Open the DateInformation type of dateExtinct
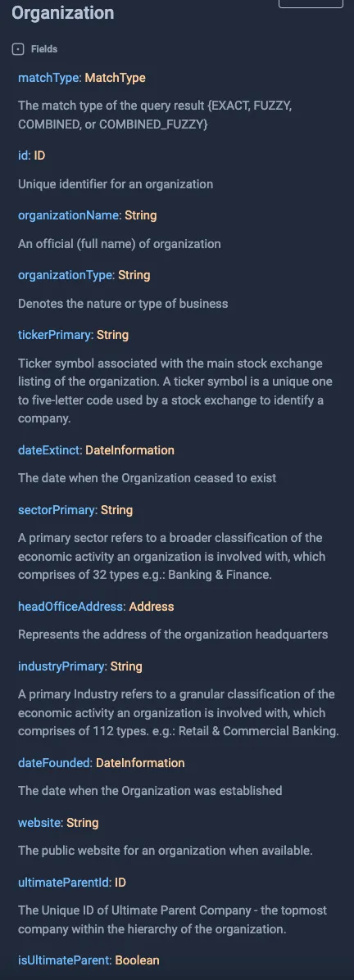Image resolution: width=354 pixels, height=980 pixels. (129, 450)
